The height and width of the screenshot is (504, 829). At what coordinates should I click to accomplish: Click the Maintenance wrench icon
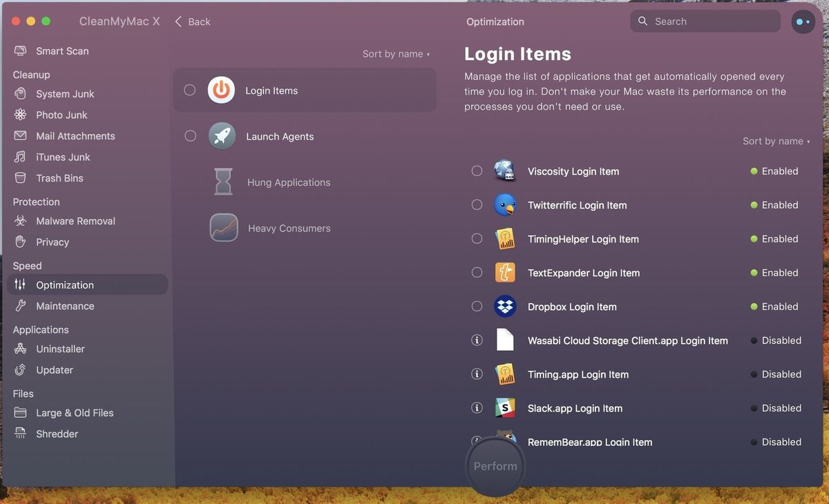[x=21, y=306]
